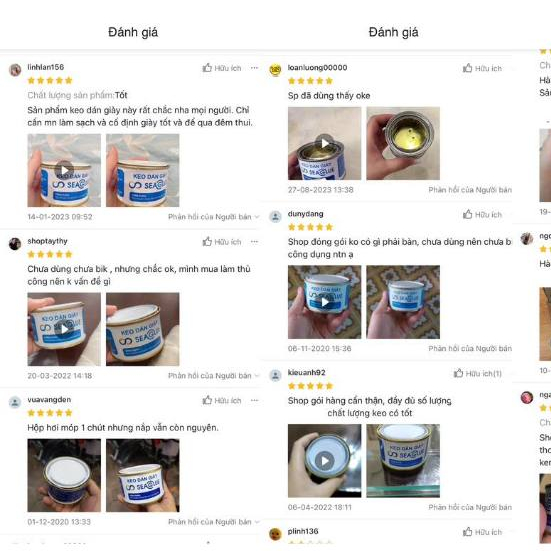
Task: Open loanluong00000's photo of open glue can
Action: 403,143
